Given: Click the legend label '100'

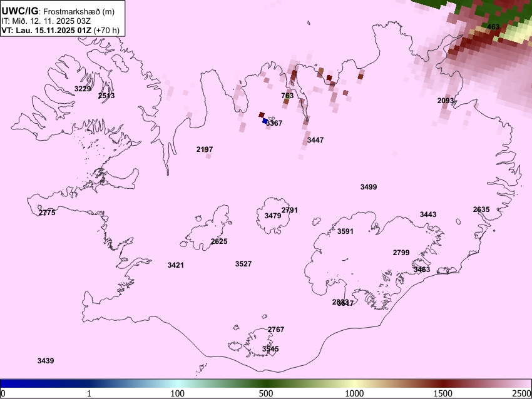Looking at the screenshot, I should (x=178, y=393).
